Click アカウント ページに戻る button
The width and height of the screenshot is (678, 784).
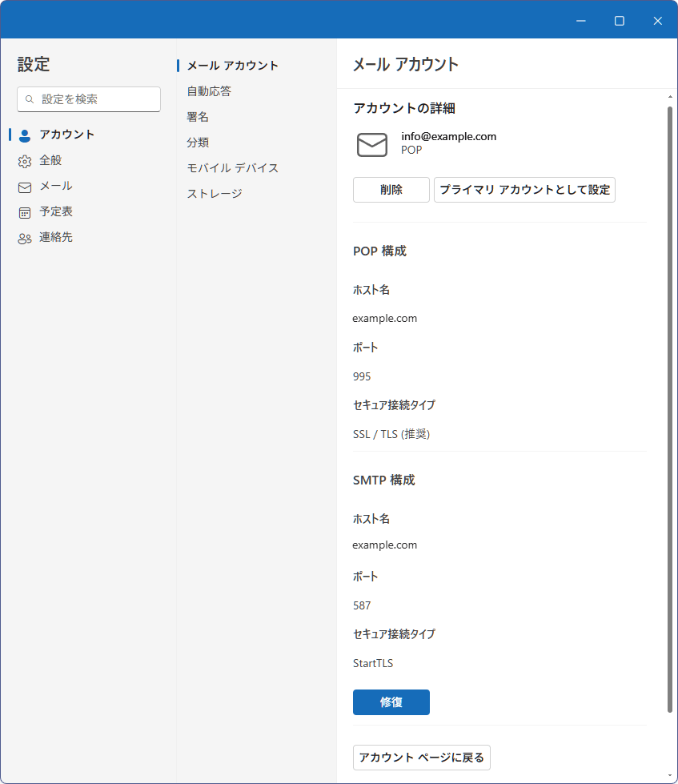pyautogui.click(x=421, y=757)
